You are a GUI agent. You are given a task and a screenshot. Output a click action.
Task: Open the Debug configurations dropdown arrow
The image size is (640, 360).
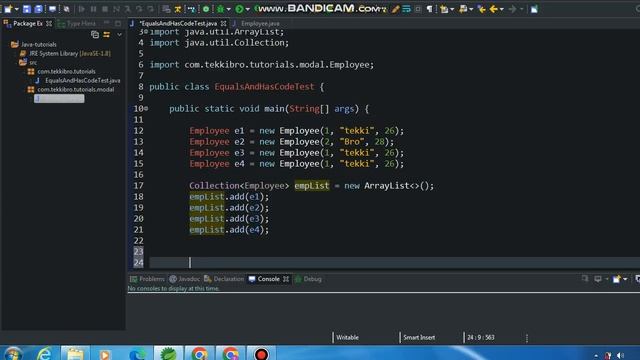[228, 9]
